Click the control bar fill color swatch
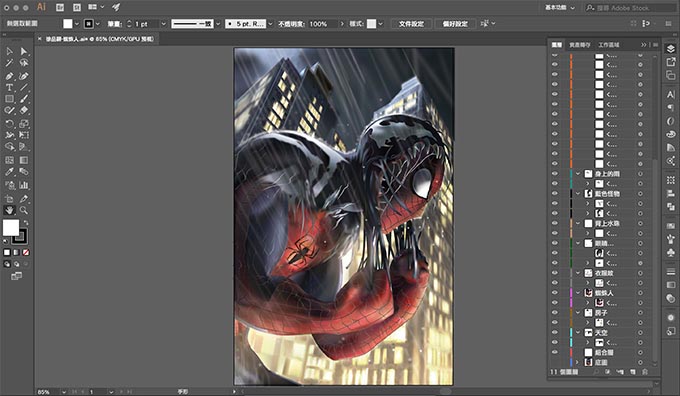This screenshot has width=680, height=396. point(68,24)
